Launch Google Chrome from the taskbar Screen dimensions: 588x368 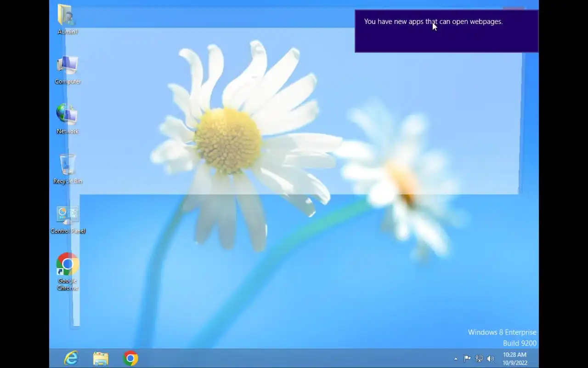(x=130, y=358)
